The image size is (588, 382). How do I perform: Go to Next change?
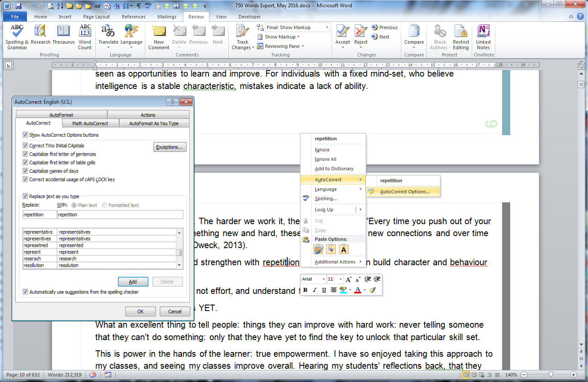[x=380, y=37]
